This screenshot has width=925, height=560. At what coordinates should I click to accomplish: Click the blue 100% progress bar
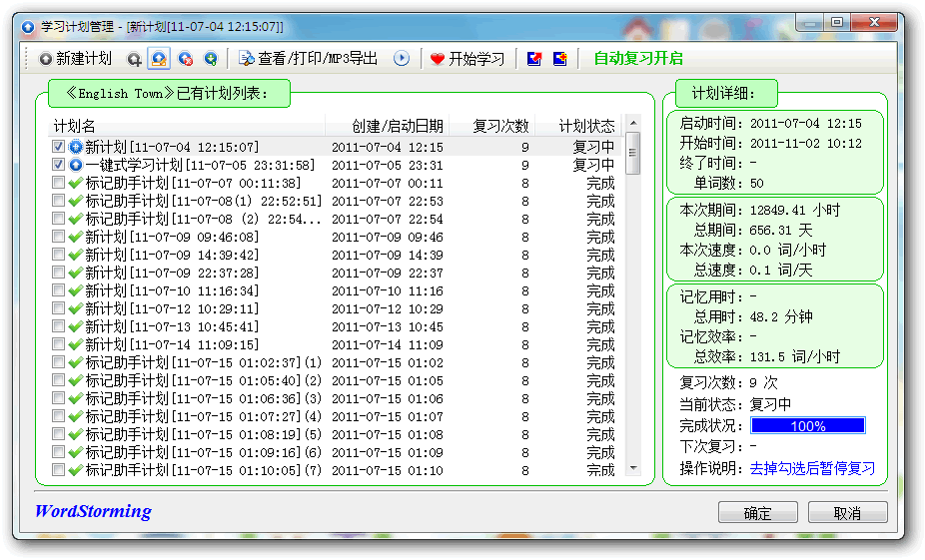807,426
